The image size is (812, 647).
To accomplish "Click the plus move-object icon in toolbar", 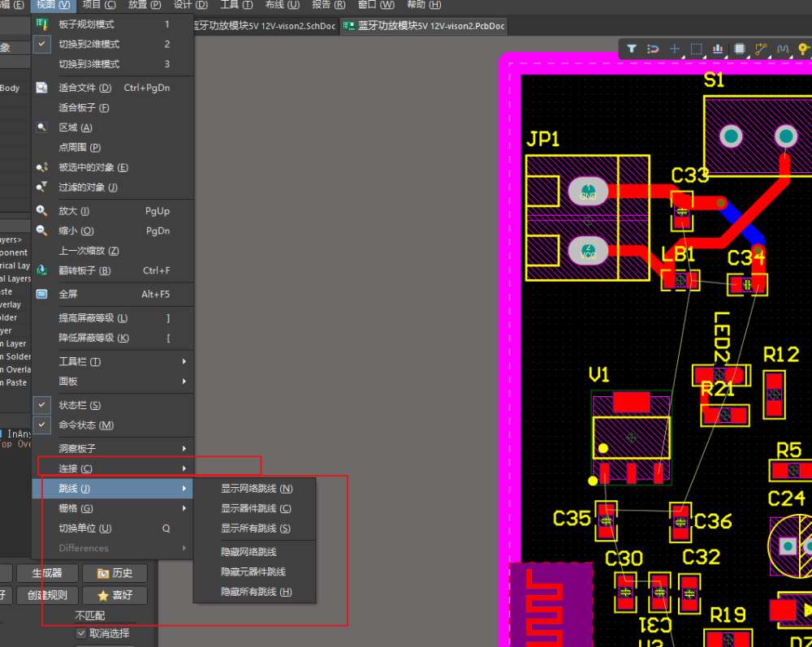I will tap(674, 49).
